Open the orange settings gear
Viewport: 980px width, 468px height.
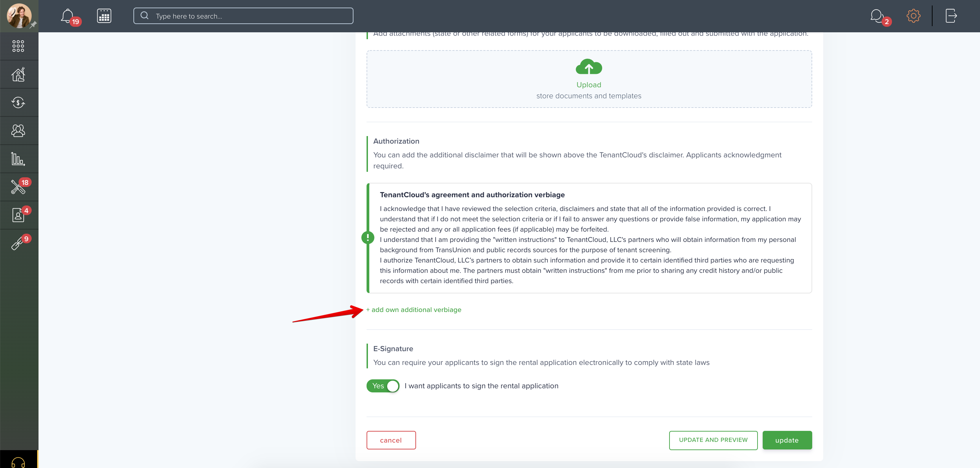click(913, 16)
